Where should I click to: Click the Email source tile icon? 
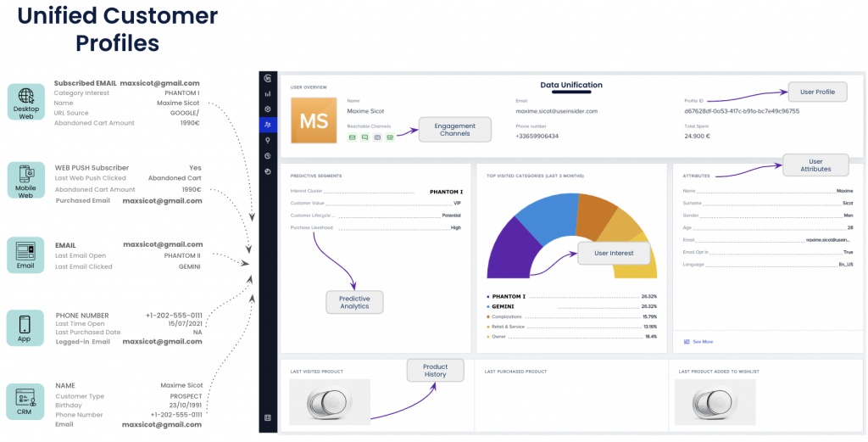[x=25, y=254]
